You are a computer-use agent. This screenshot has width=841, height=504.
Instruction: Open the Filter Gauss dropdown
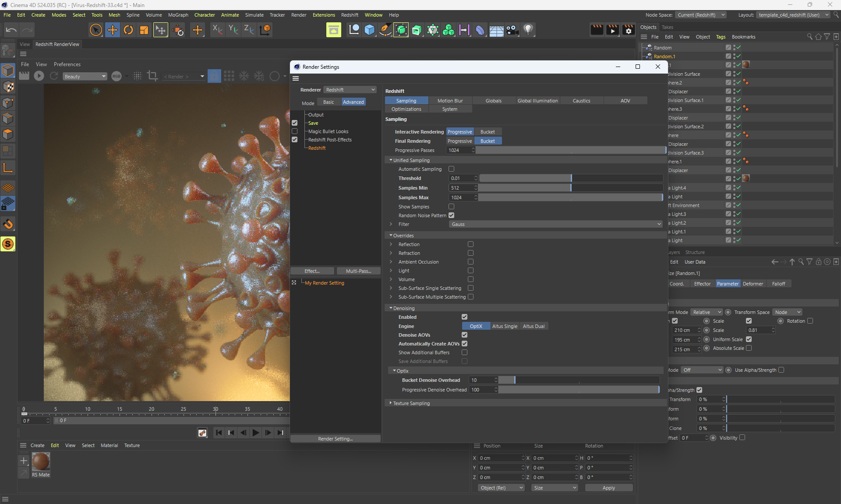pyautogui.click(x=555, y=224)
